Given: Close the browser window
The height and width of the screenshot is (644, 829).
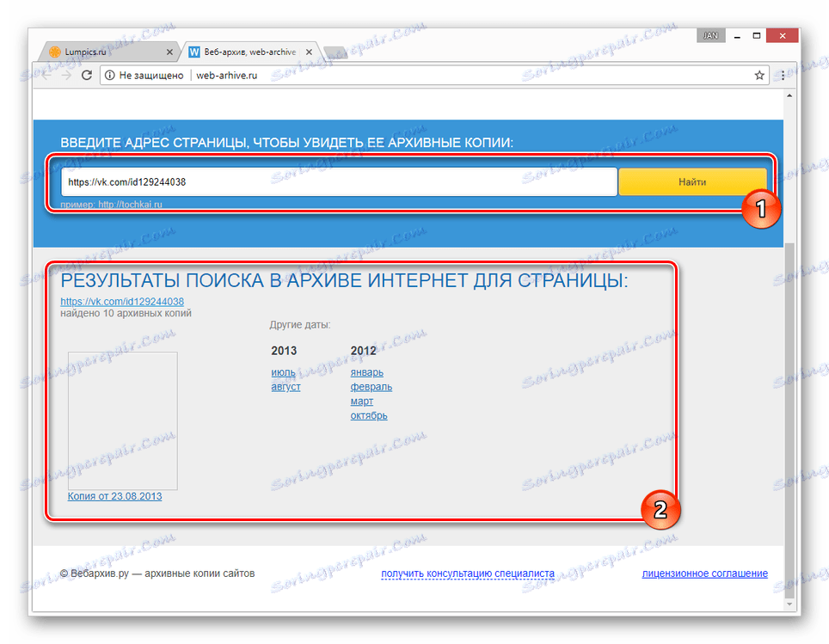Looking at the screenshot, I should (783, 35).
